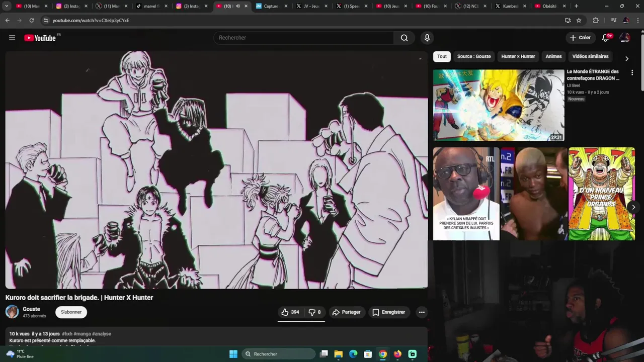Open the DRAGON contrefaçons video thumbnail

[x=499, y=105]
